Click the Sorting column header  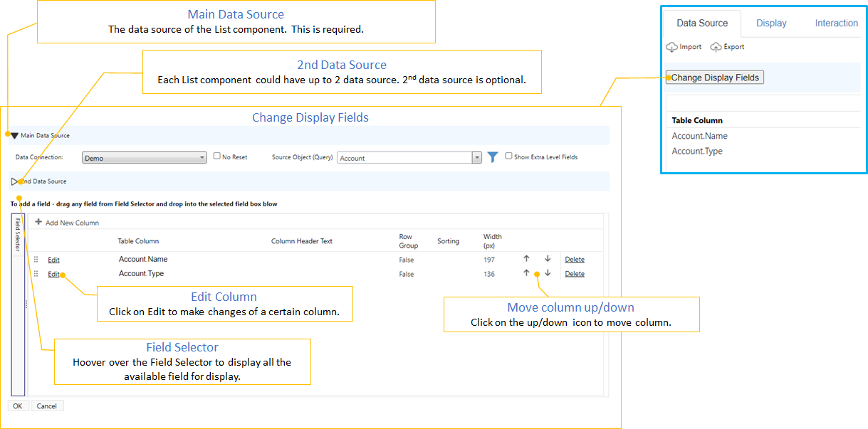[449, 241]
